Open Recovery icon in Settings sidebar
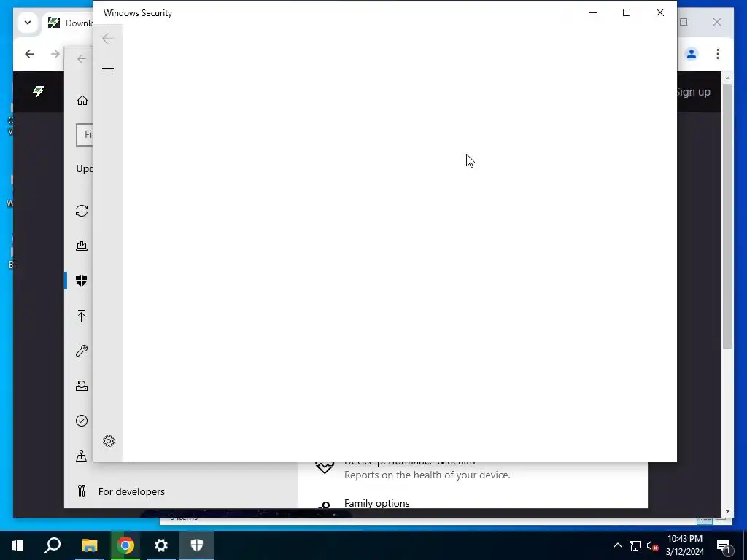 coord(82,386)
